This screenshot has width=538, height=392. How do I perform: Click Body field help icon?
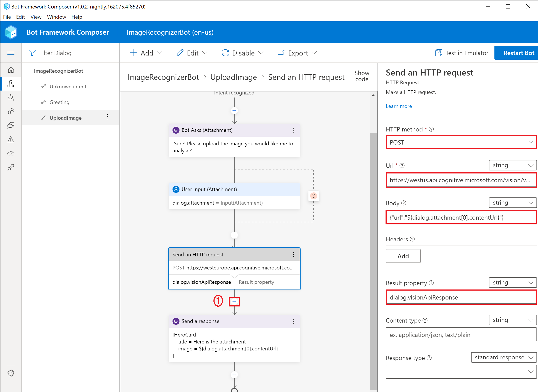pyautogui.click(x=404, y=203)
